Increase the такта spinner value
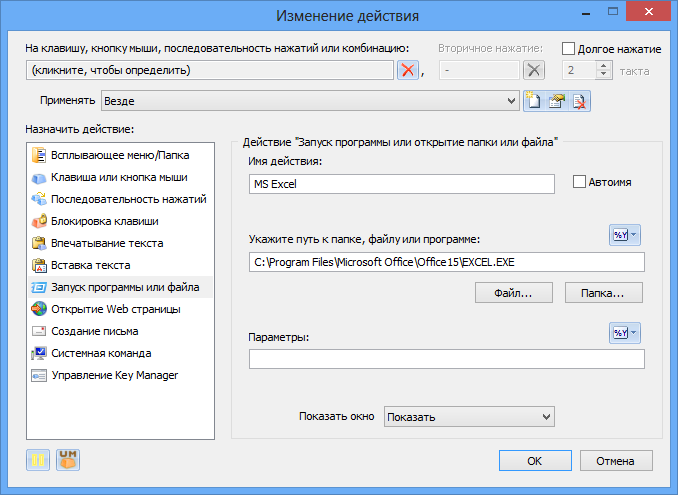The width and height of the screenshot is (678, 495). (x=604, y=66)
